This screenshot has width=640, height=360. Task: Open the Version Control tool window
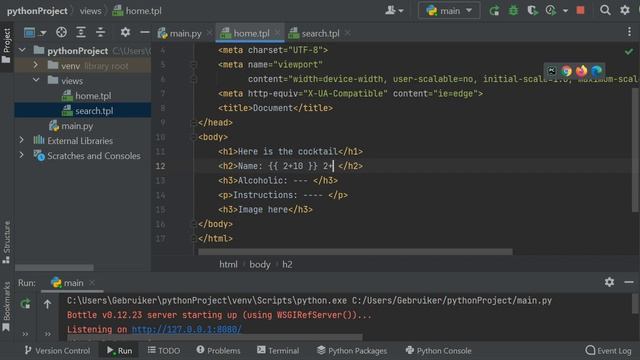(57, 351)
